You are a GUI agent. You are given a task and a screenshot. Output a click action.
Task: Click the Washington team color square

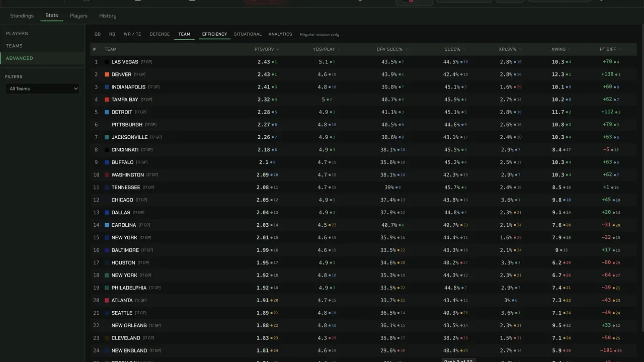pyautogui.click(x=107, y=175)
